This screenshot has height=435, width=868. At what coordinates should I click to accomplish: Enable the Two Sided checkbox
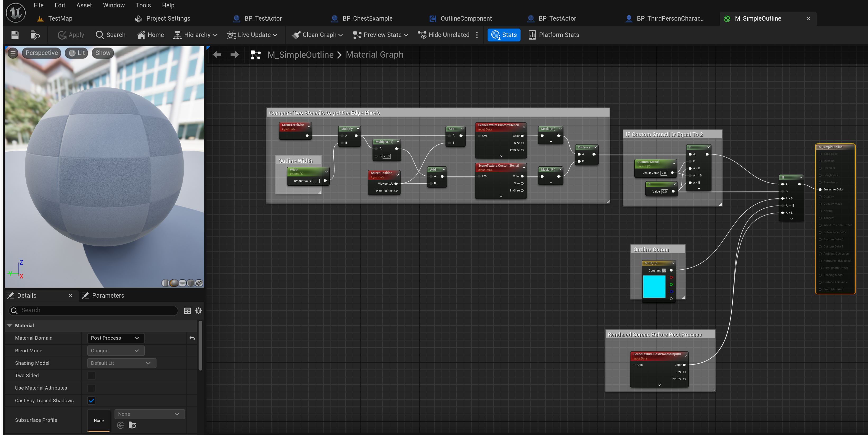tap(91, 375)
